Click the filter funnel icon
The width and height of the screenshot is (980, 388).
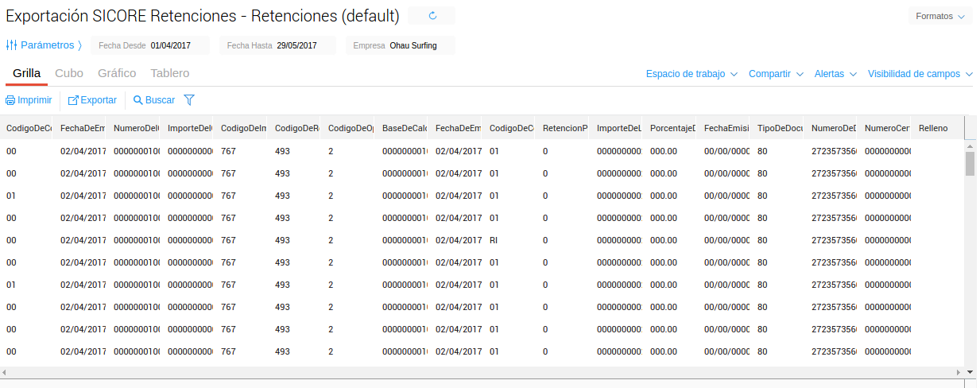[x=189, y=100]
